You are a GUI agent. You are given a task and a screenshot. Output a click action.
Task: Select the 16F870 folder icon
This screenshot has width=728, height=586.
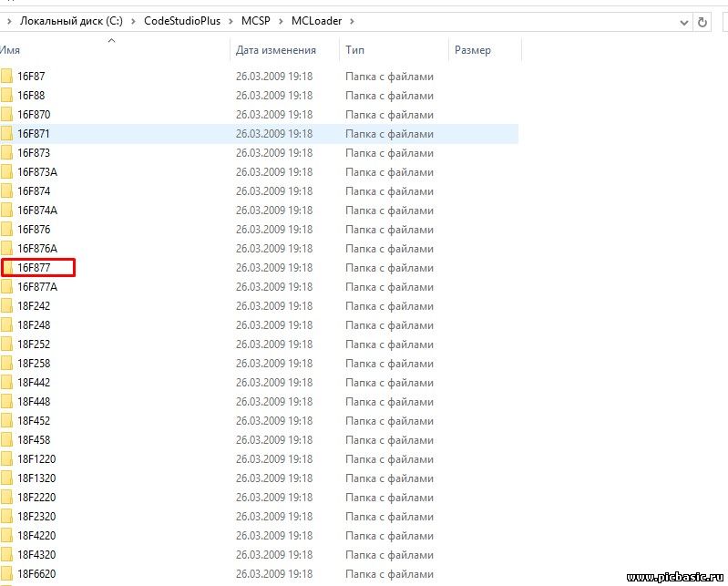click(x=6, y=114)
